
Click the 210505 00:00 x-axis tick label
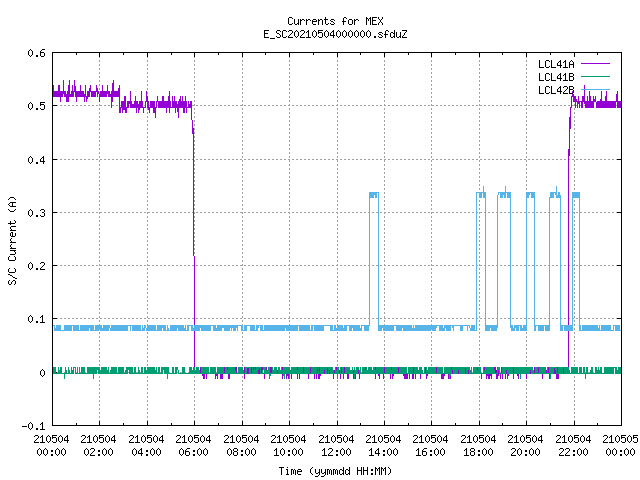tap(620, 445)
